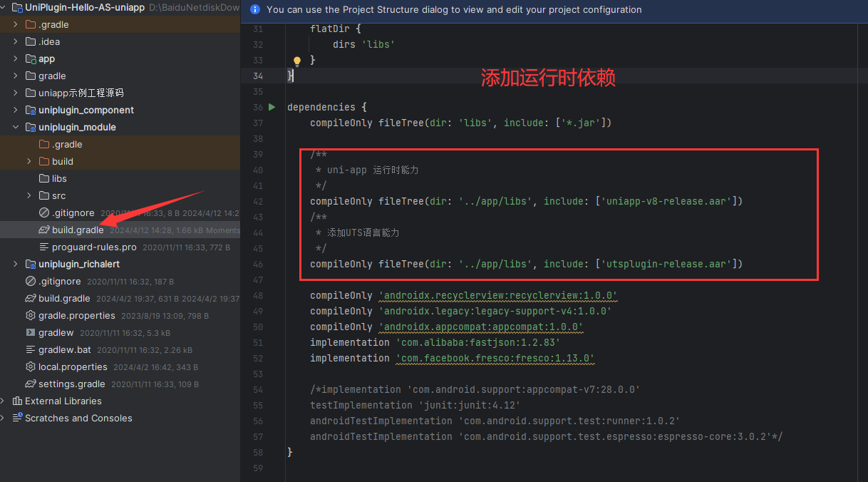
Task: Click the gradlew.bat file icon
Action: pos(31,349)
